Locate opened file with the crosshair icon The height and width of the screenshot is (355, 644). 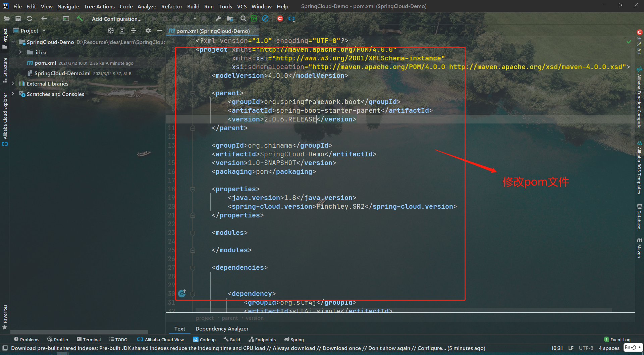(111, 31)
